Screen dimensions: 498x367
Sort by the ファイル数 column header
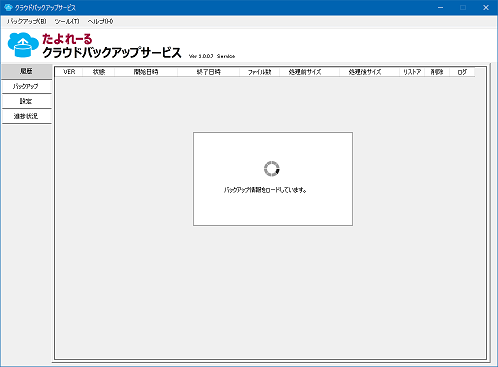(260, 72)
